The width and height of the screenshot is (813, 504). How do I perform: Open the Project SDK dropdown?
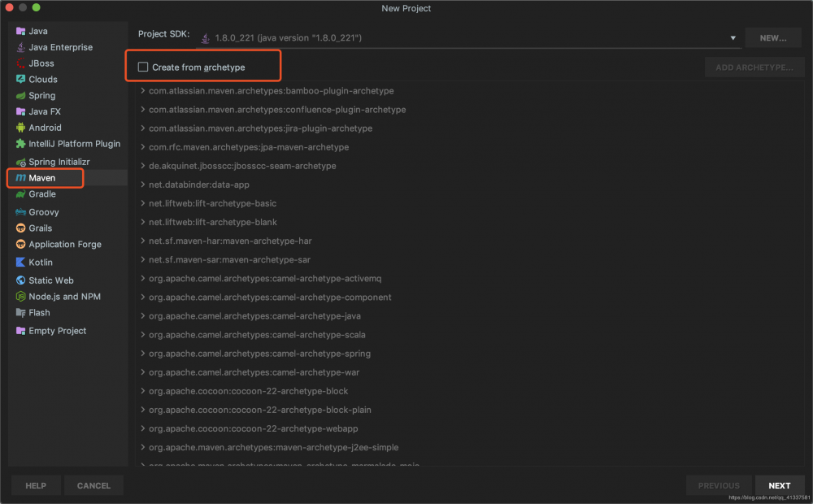(x=732, y=38)
